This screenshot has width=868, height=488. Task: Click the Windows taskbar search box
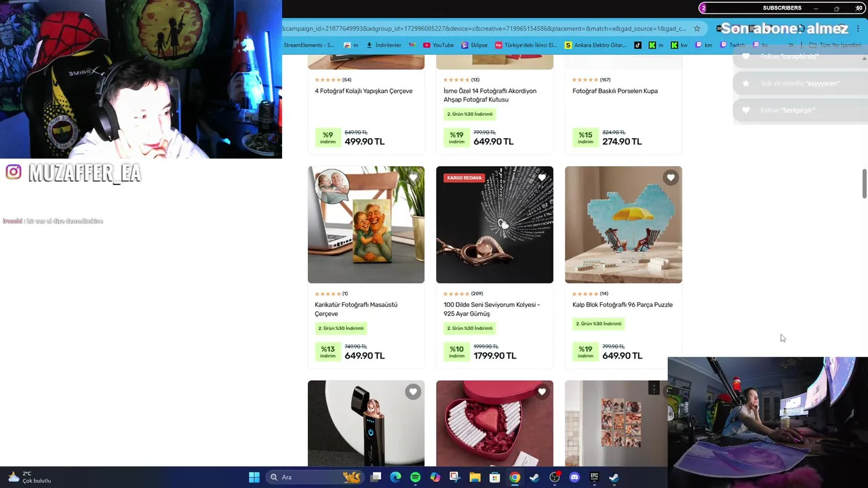point(314,477)
